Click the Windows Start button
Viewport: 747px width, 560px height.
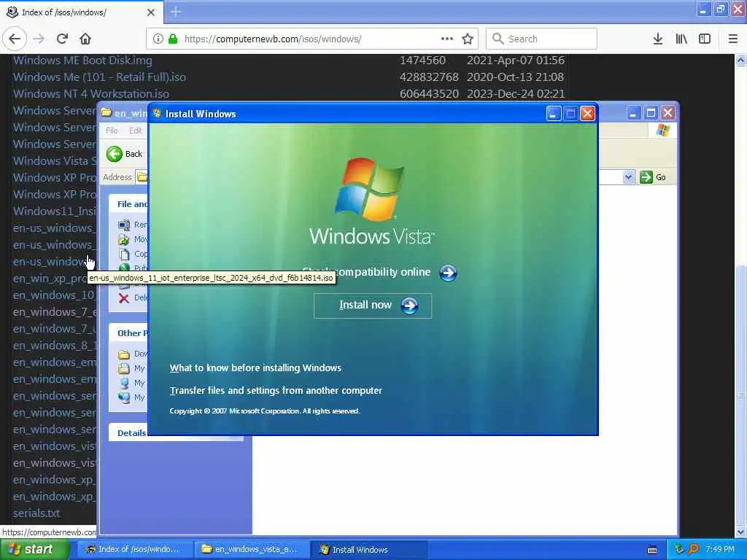(34, 550)
